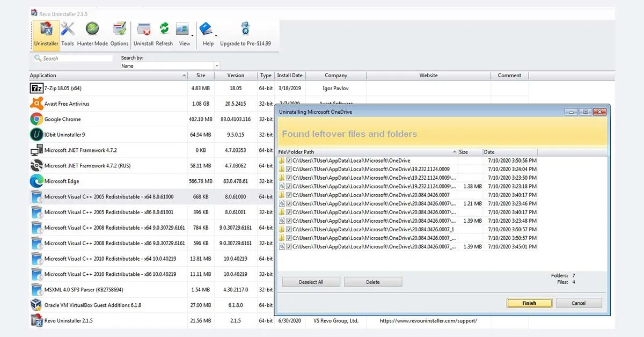Sort the app list by Comment column
The width and height of the screenshot is (644, 337).
click(509, 76)
